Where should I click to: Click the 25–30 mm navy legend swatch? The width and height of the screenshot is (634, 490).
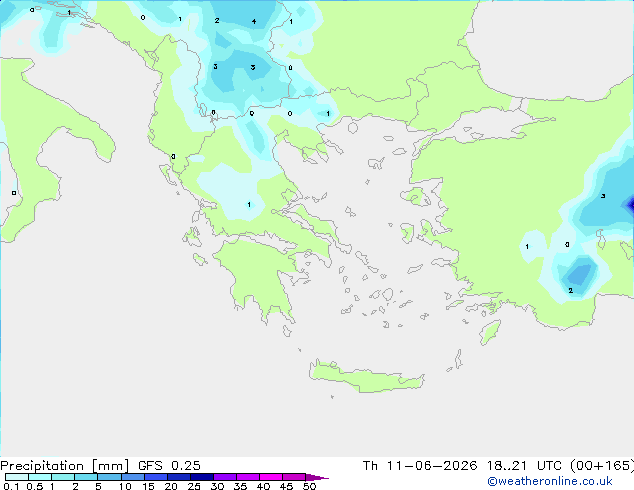coord(202,477)
